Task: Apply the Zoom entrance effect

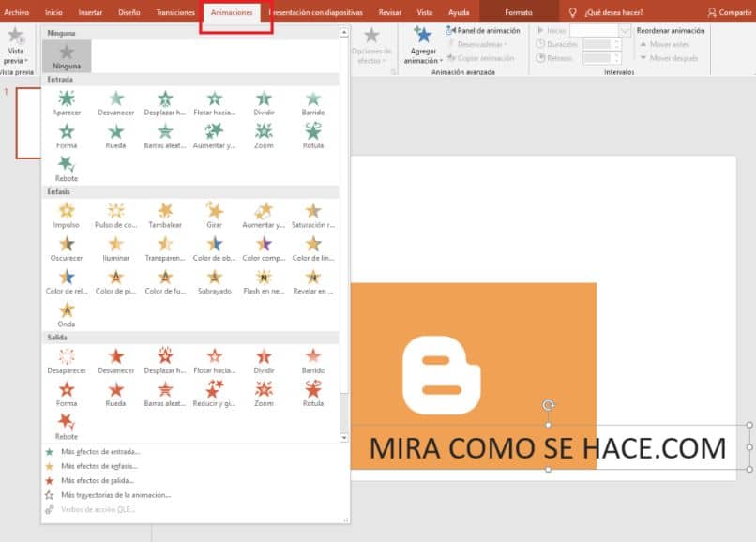Action: pos(264,132)
